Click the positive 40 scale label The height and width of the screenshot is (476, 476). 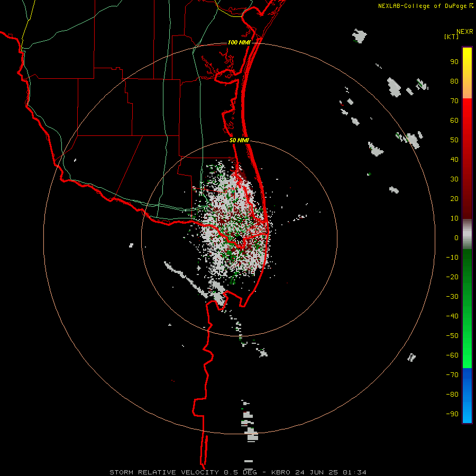click(x=454, y=160)
